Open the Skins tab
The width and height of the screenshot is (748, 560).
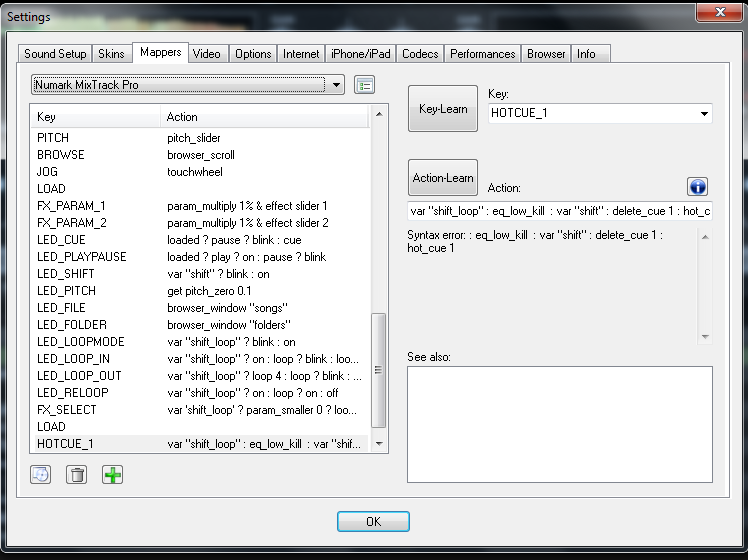[112, 54]
